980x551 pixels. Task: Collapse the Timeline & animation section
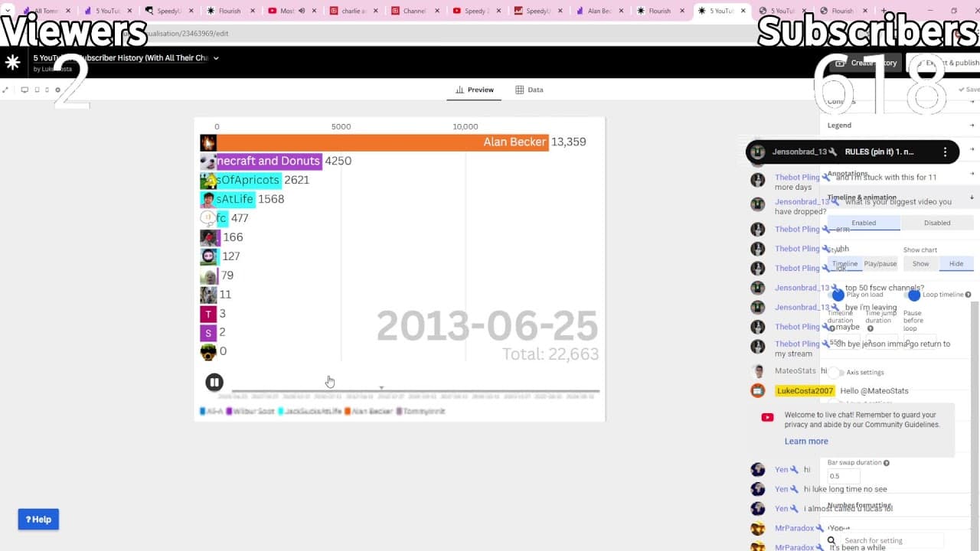tap(900, 197)
